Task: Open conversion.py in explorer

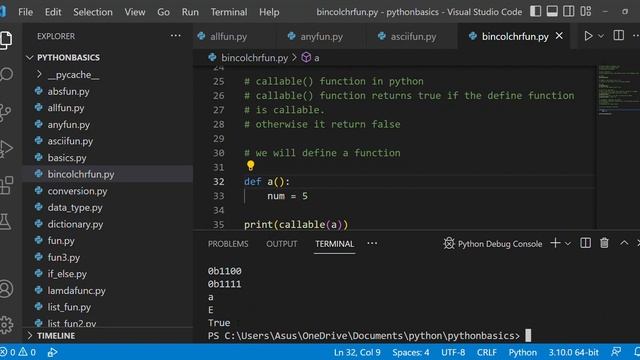Action: [x=108, y=191]
